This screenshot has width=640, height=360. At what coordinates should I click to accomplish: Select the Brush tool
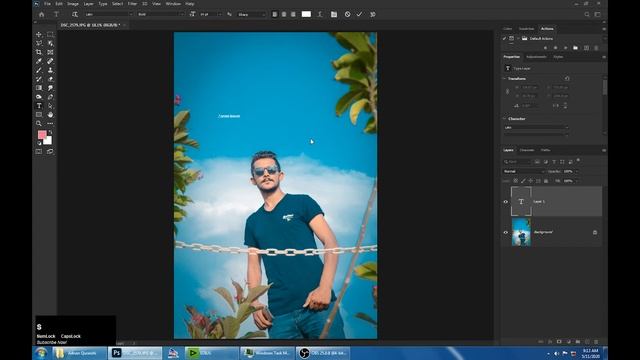[x=39, y=70]
